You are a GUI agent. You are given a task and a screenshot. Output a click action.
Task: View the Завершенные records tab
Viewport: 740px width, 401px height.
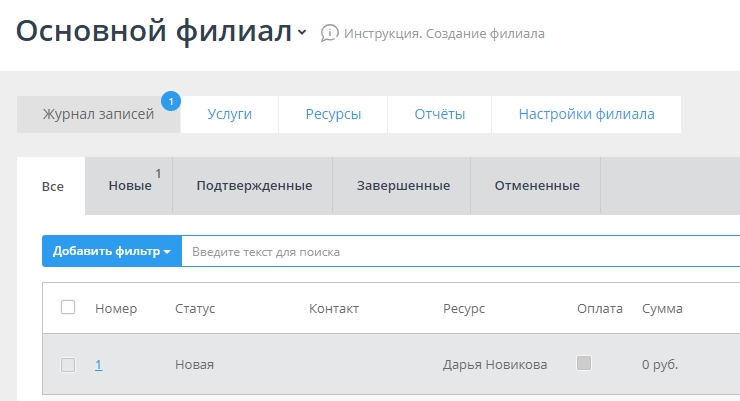click(x=403, y=186)
